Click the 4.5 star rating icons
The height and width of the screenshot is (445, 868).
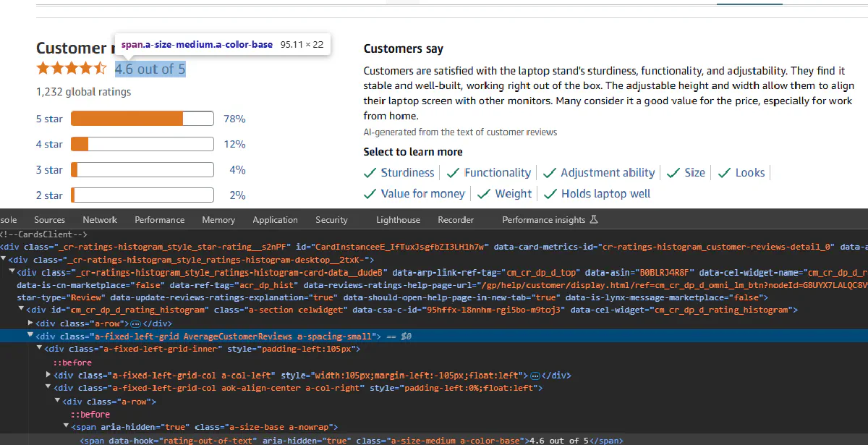tap(72, 67)
